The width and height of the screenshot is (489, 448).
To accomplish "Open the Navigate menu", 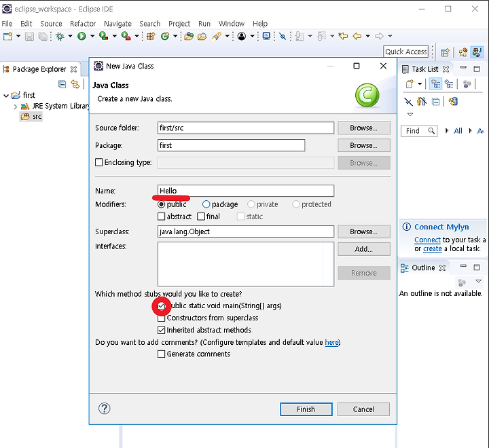I will [117, 24].
